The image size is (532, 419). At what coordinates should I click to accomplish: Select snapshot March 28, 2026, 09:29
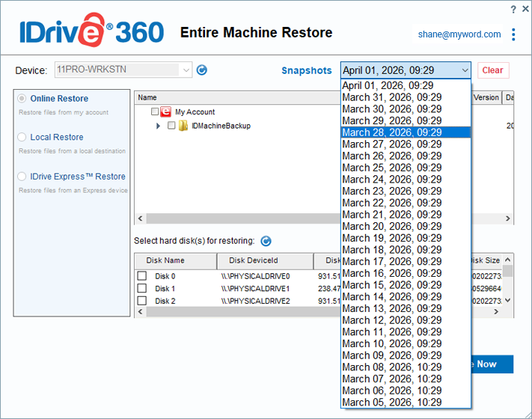pyautogui.click(x=391, y=132)
